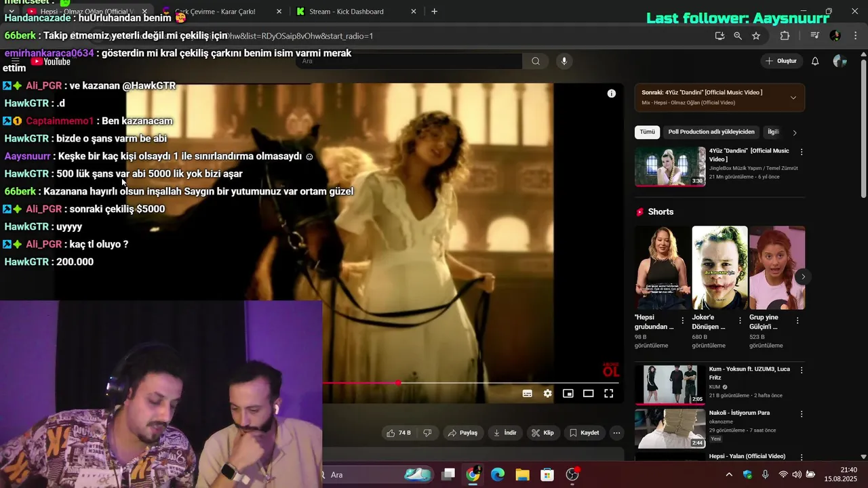Open Chrome profile avatar
This screenshot has height=488, width=868.
pos(835,36)
